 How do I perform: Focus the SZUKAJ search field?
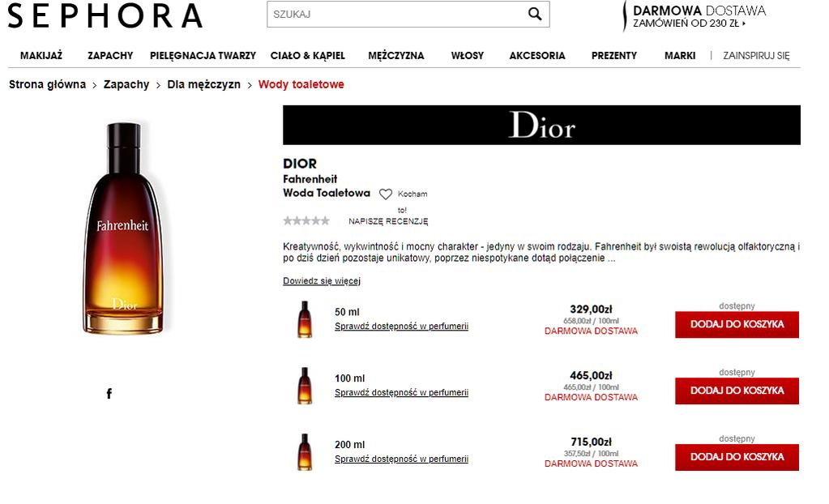coord(396,15)
